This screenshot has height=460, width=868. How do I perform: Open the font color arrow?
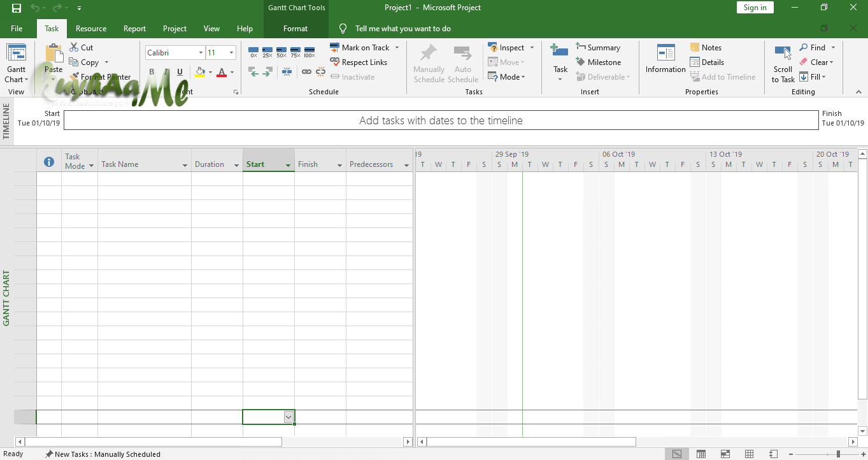[232, 72]
